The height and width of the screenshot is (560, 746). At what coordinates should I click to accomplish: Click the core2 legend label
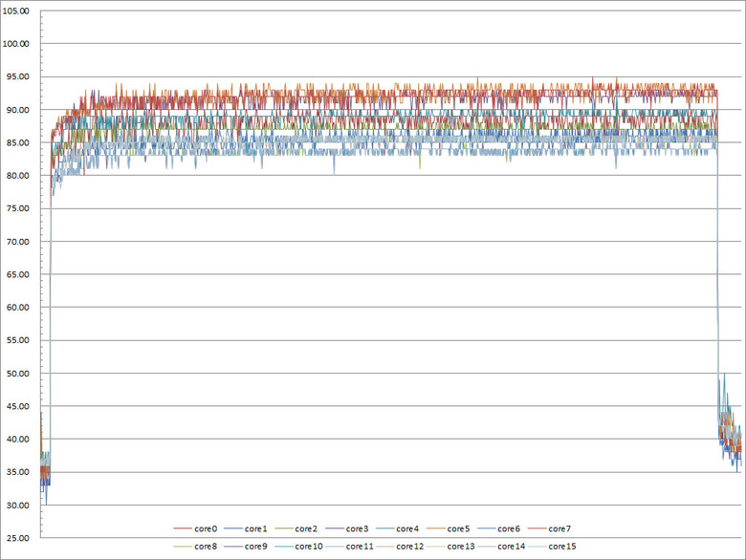306,528
